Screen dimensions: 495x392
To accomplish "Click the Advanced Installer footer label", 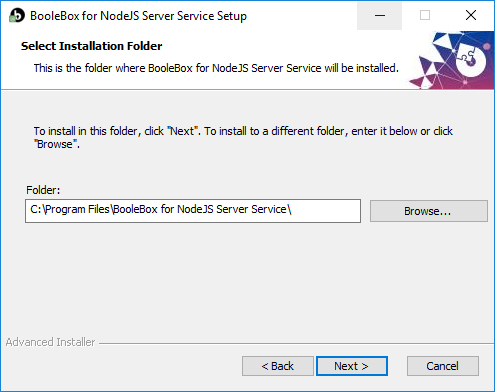I will pos(50,342).
